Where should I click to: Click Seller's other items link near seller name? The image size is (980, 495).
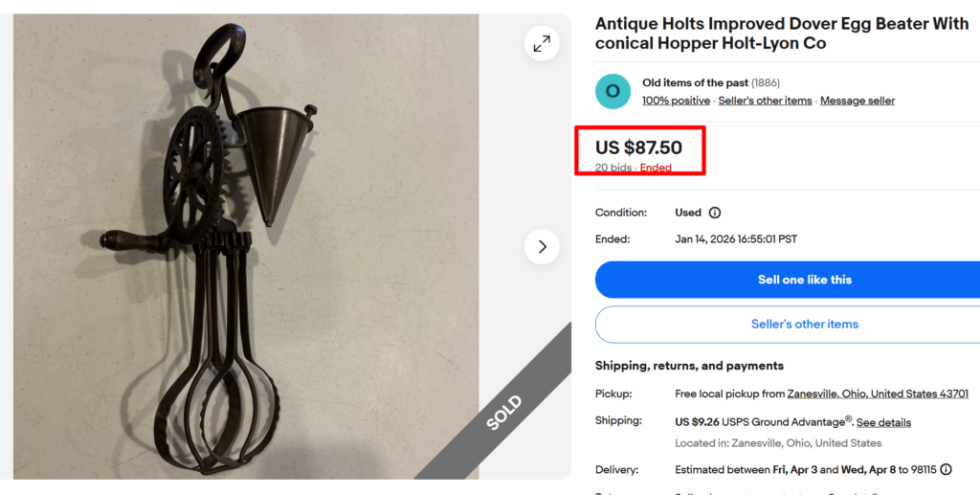click(765, 101)
